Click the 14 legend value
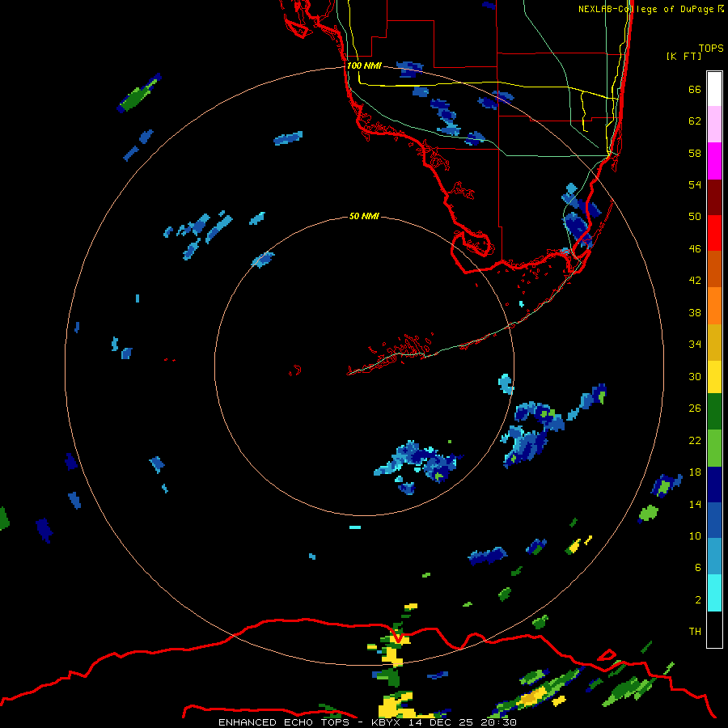This screenshot has width=728, height=728. [x=695, y=504]
